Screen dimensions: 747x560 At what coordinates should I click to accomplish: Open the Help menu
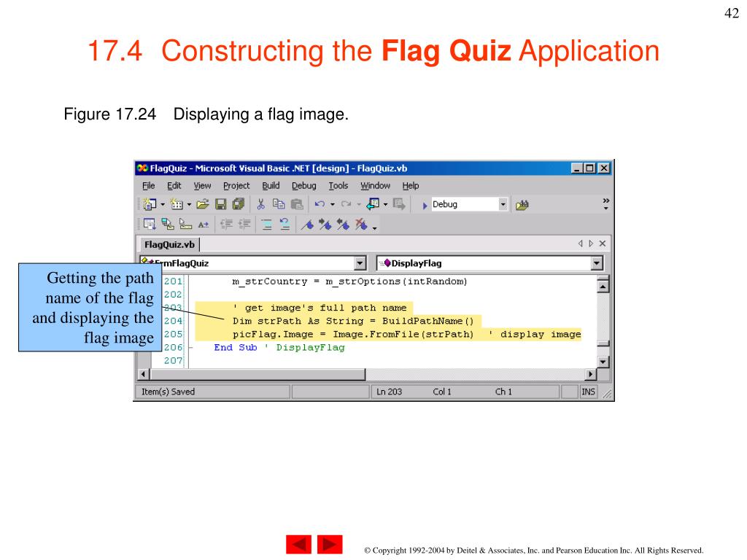(411, 186)
